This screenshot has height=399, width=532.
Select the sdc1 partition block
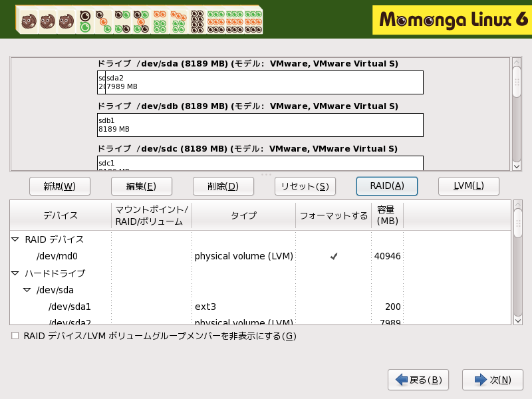coord(260,163)
